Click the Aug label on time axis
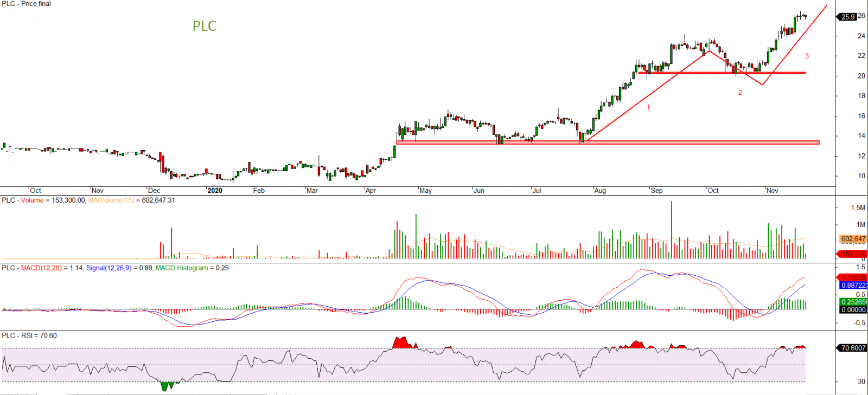Screen dimensions: 868x395 click(600, 191)
